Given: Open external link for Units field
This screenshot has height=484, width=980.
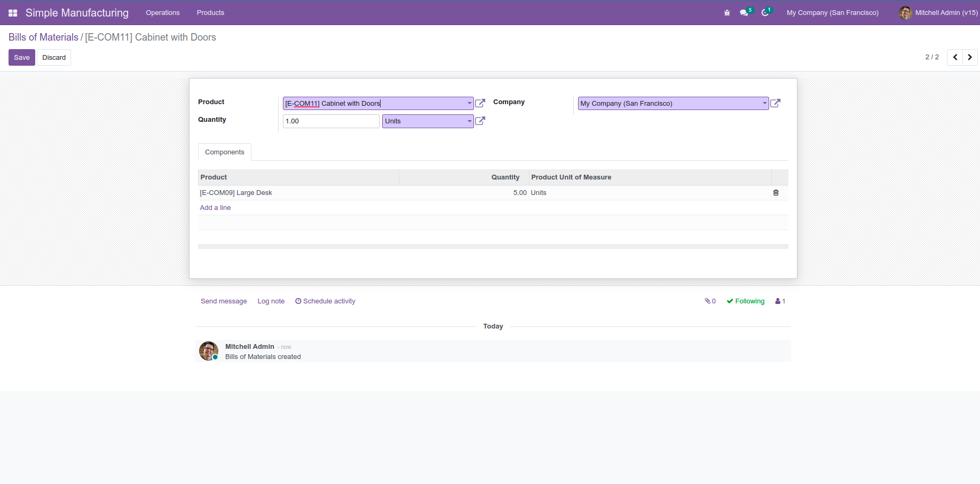Looking at the screenshot, I should pos(480,121).
